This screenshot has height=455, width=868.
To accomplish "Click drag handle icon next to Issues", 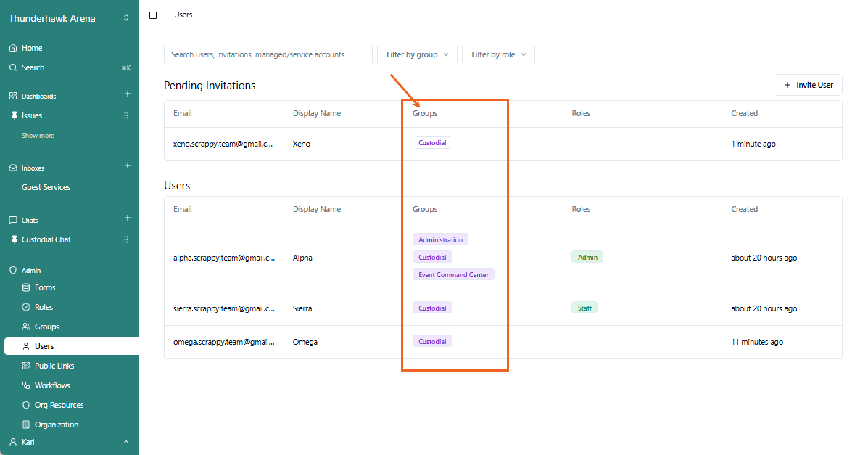I will pyautogui.click(x=126, y=115).
